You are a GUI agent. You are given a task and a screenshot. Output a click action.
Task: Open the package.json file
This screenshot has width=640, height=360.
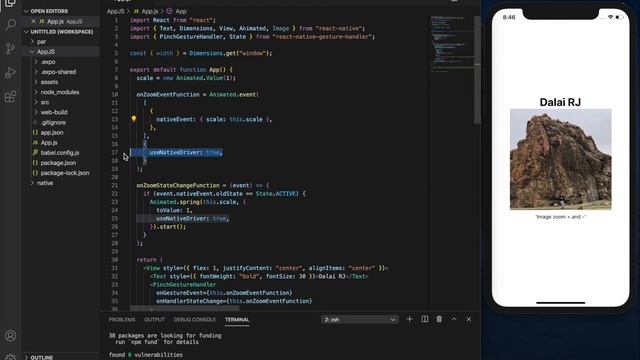(60, 163)
